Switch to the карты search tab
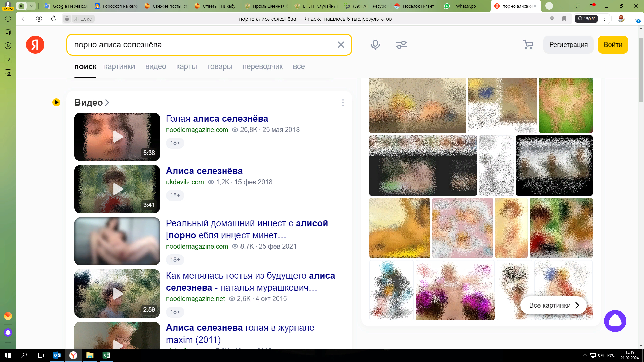644x362 pixels. pos(186,67)
